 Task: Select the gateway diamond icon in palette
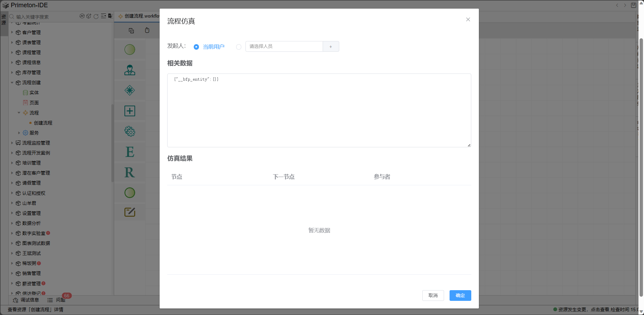[x=130, y=90]
